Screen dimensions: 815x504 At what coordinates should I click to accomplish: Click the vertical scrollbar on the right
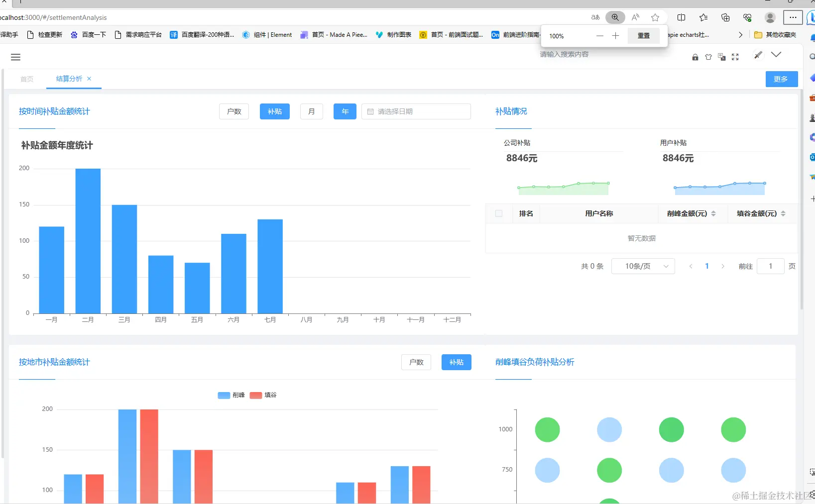tap(802, 199)
